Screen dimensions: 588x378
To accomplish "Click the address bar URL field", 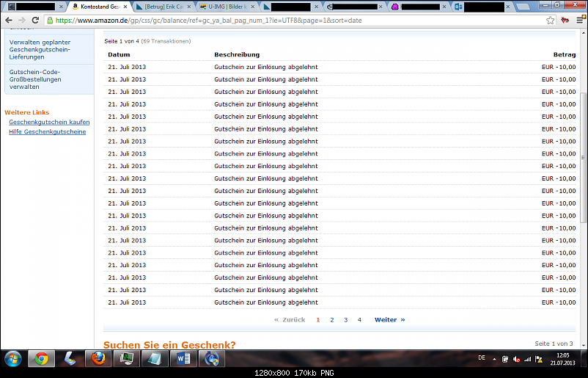I will point(293,21).
